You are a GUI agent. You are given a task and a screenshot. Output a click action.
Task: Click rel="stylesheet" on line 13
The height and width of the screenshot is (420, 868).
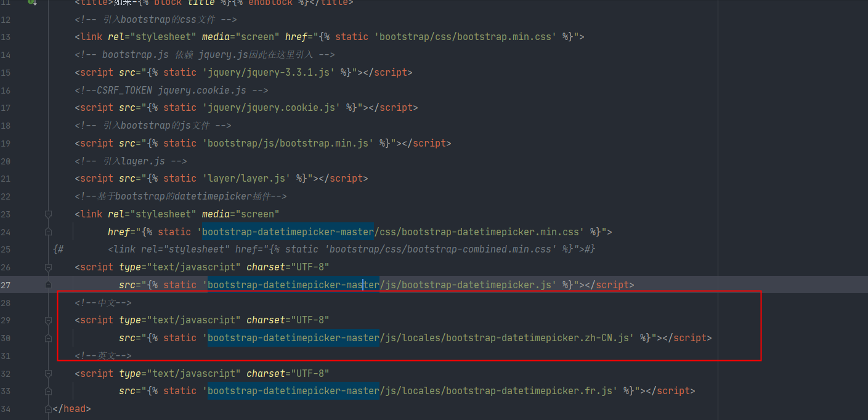click(x=152, y=37)
